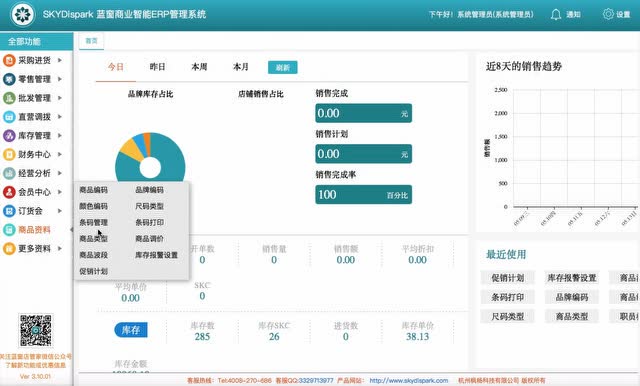Image resolution: width=640 pixels, height=386 pixels.
Task: Click the 库存单价 38.13 value
Action: (417, 337)
